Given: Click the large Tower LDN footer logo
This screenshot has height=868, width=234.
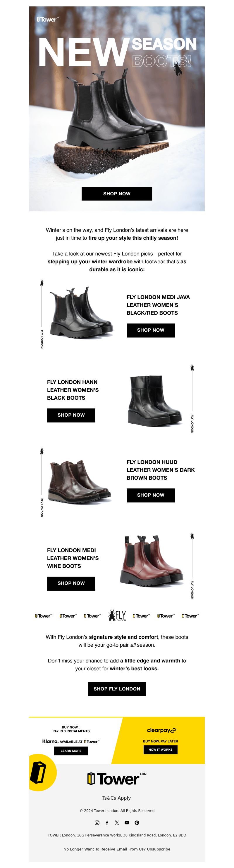Looking at the screenshot, I should click(x=117, y=779).
